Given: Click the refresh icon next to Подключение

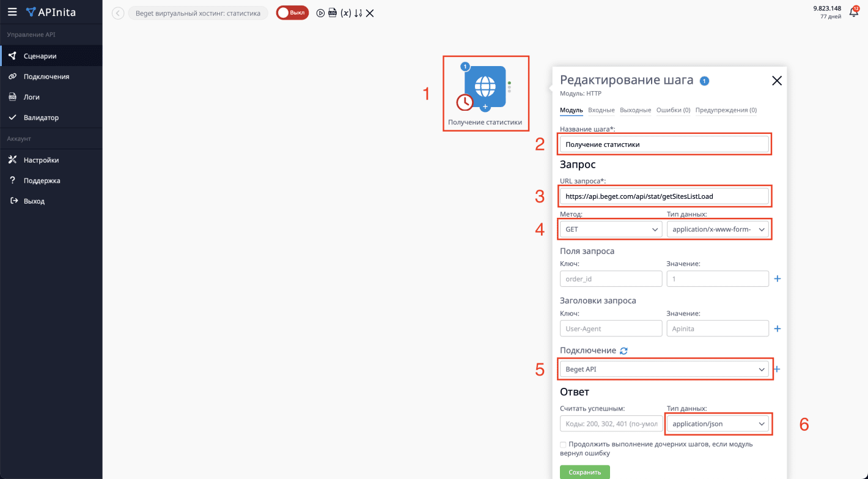Looking at the screenshot, I should [x=623, y=351].
